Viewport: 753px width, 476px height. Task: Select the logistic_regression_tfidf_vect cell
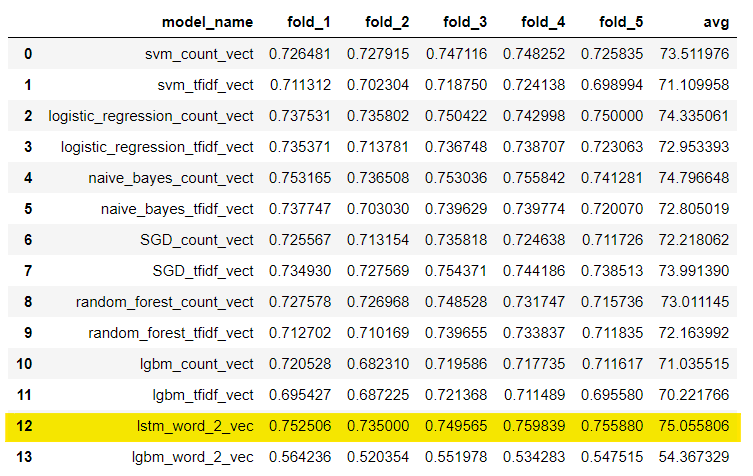[157, 147]
